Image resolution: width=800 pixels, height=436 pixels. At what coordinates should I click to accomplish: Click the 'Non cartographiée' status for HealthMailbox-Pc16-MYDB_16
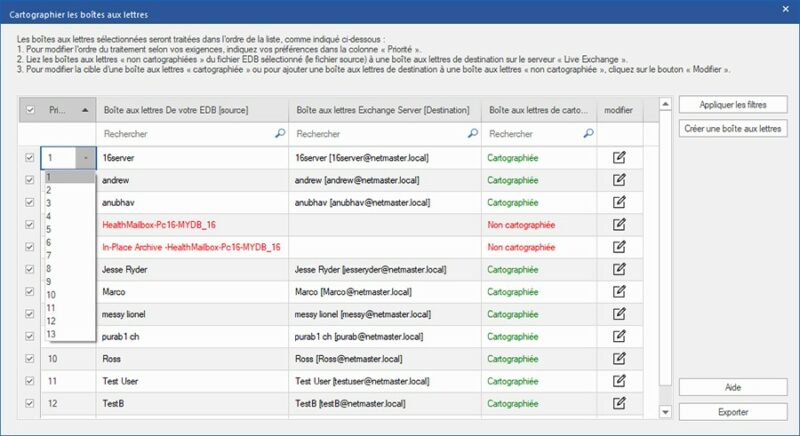coord(521,225)
